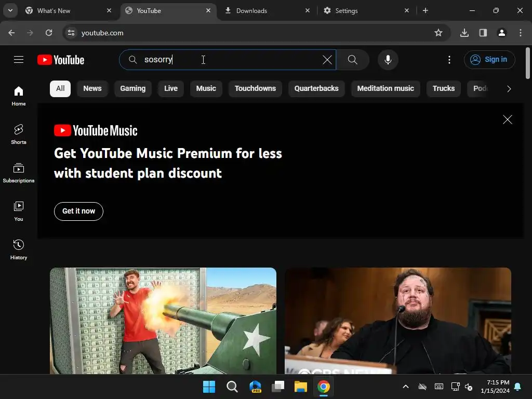Close the What's New tab
Image resolution: width=532 pixels, height=399 pixels.
[x=109, y=10]
